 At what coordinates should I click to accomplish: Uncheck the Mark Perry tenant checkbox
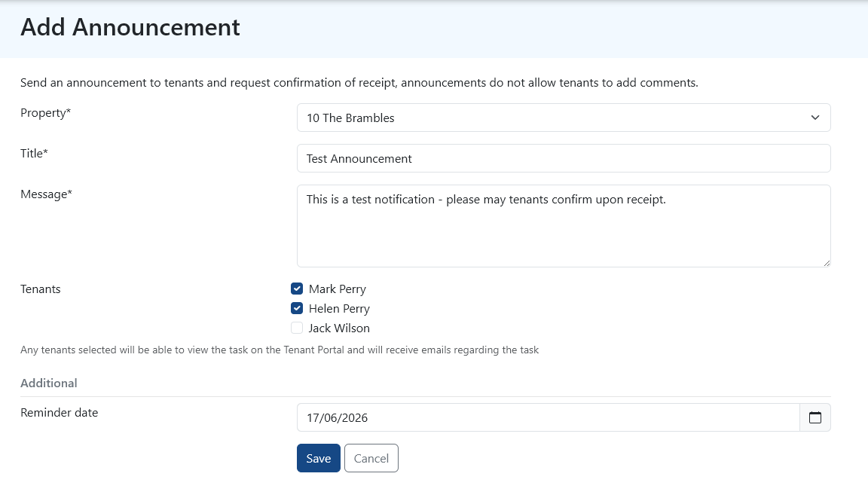[297, 289]
